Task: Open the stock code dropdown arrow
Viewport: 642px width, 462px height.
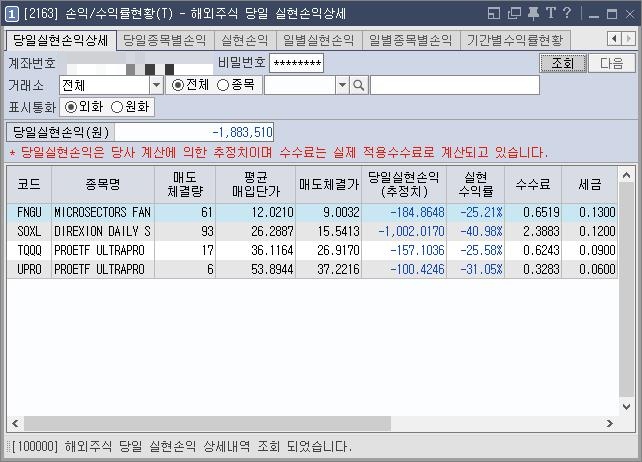Action: coord(342,85)
